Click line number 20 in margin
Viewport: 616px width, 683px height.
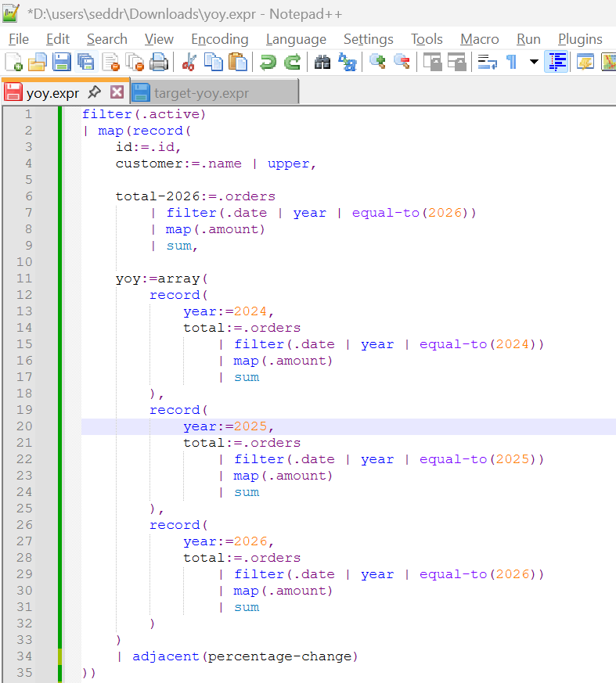24,426
